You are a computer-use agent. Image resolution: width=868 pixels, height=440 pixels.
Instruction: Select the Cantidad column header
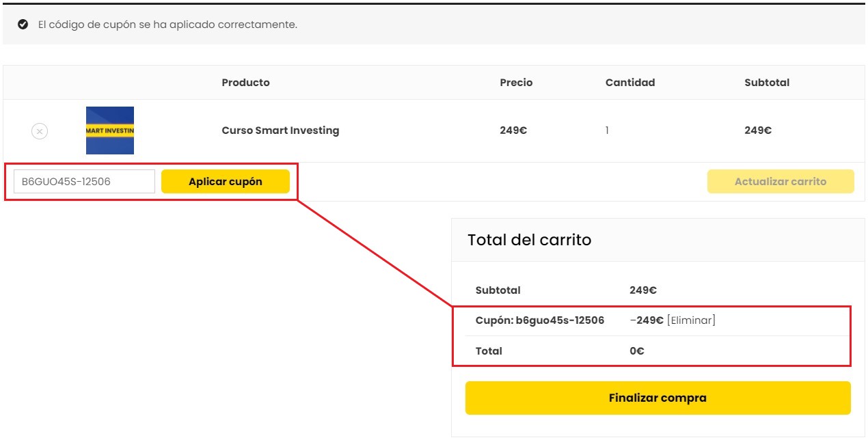tap(630, 83)
